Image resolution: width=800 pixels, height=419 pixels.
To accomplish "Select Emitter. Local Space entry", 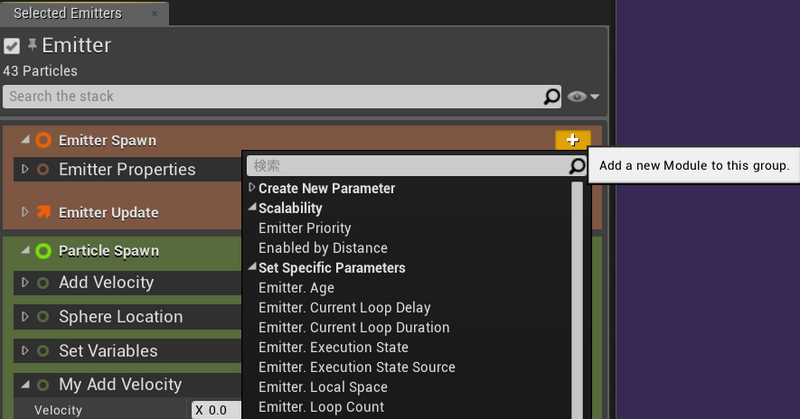I will coord(323,387).
